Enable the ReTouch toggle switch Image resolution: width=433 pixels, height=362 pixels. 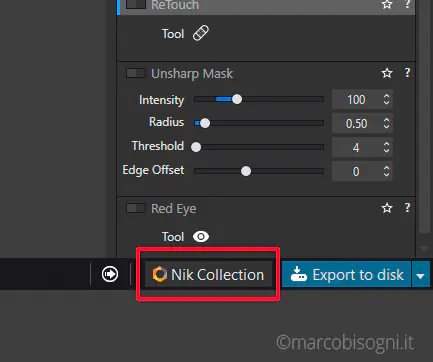136,4
